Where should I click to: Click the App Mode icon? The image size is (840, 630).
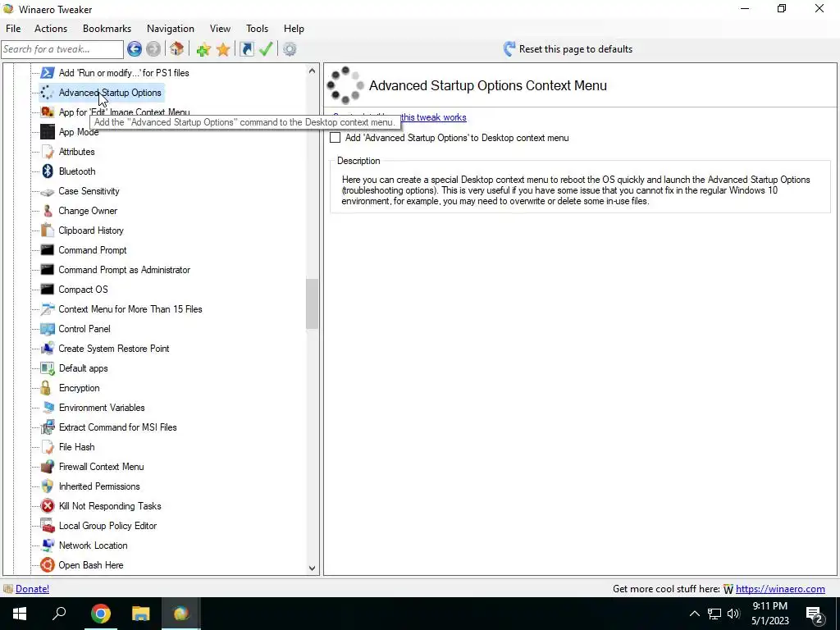click(x=48, y=132)
